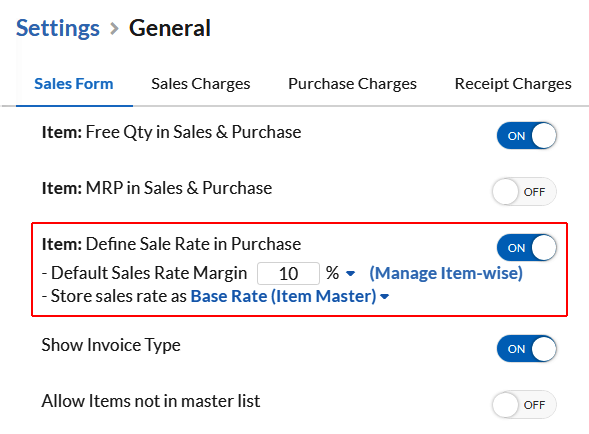Click the Settings breadcrumb link
This screenshot has width=589, height=434.
(x=57, y=28)
